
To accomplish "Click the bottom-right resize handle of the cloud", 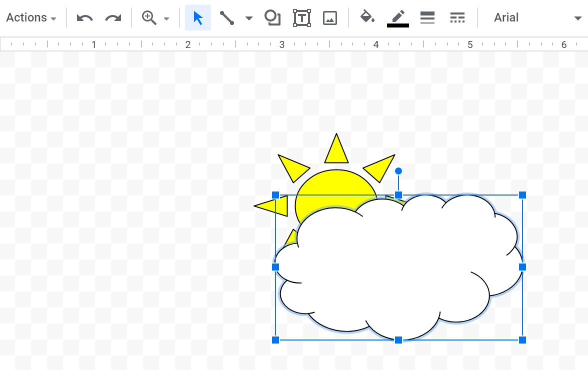I will click(x=522, y=339).
